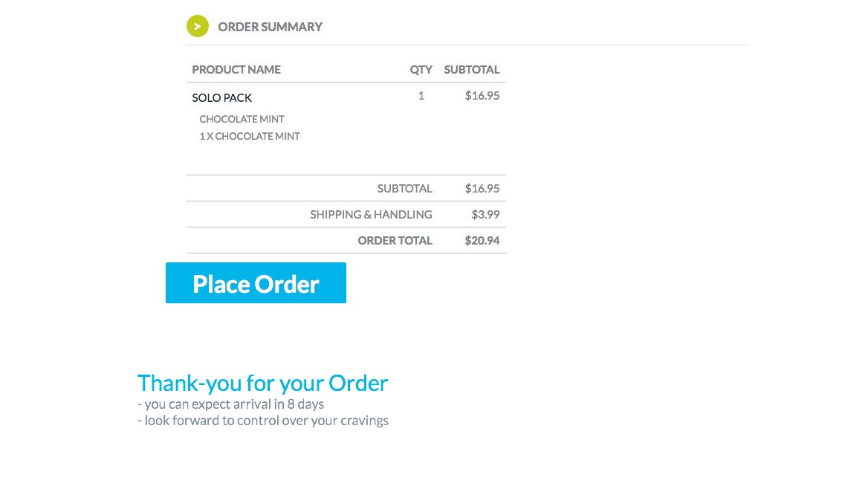Screen dimensions: 868x498
Task: Click the PRODUCT NAME column header
Action: tap(236, 70)
